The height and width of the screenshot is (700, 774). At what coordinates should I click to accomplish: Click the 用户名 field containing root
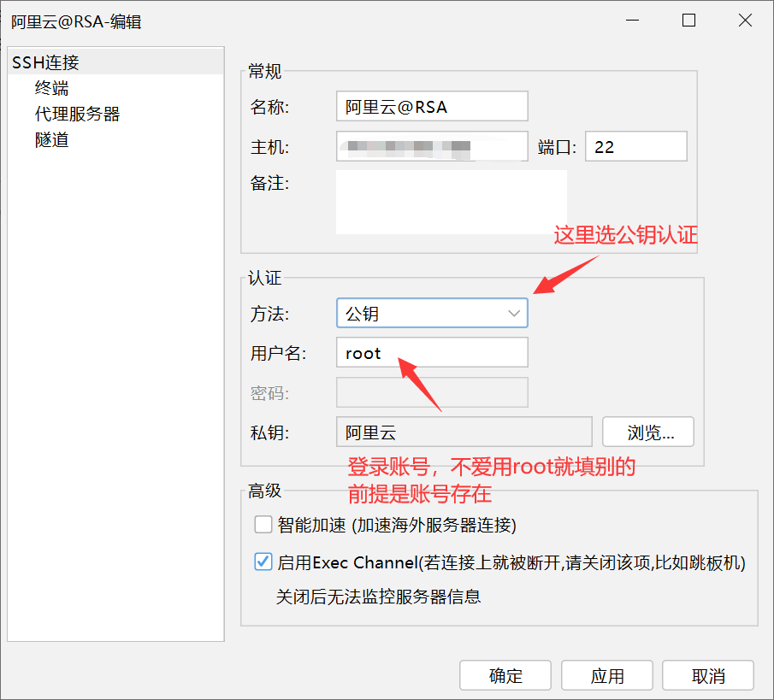point(432,352)
